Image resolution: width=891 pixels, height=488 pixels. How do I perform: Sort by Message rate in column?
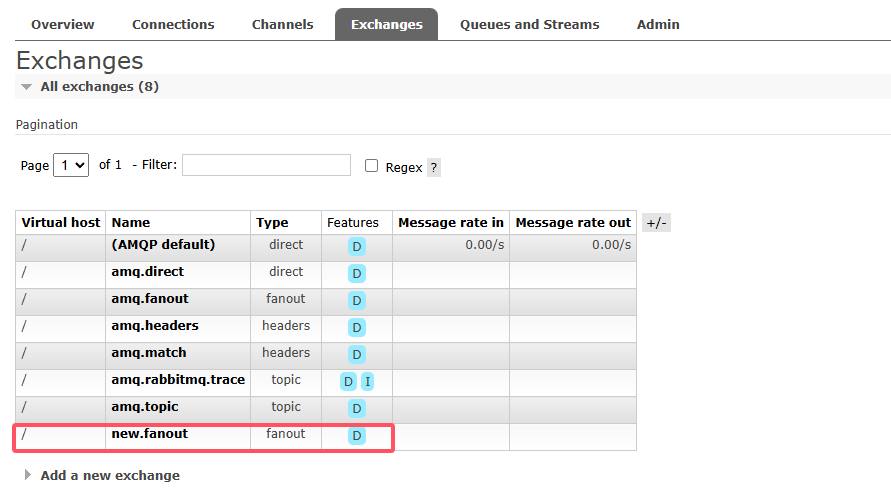[451, 223]
